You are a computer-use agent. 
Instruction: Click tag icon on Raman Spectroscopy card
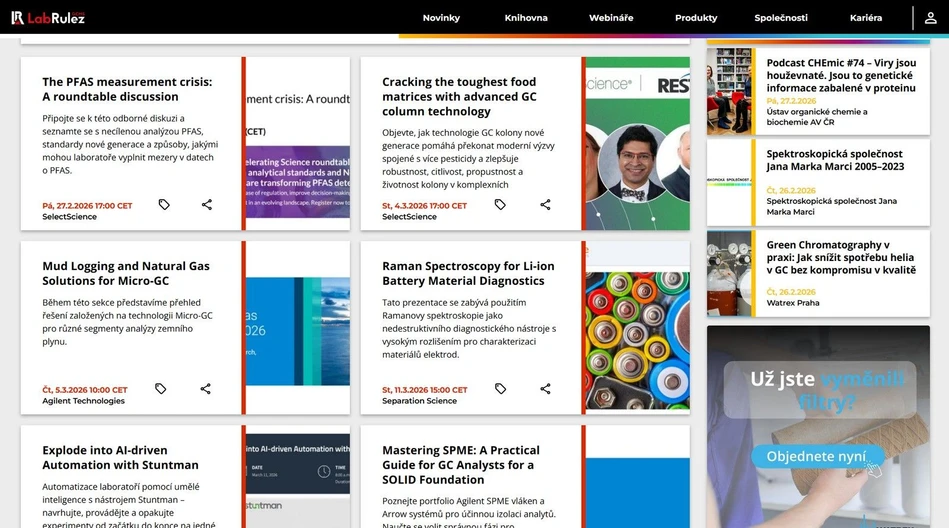(500, 389)
